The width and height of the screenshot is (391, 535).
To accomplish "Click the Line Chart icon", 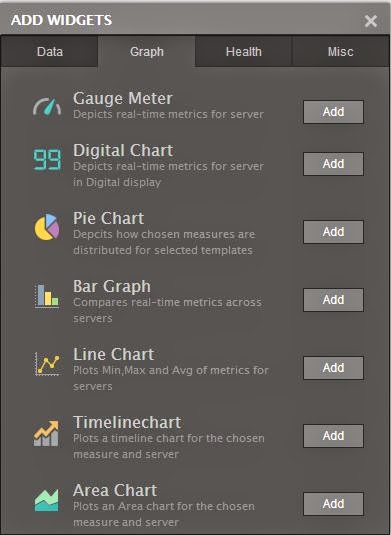I will (x=47, y=364).
